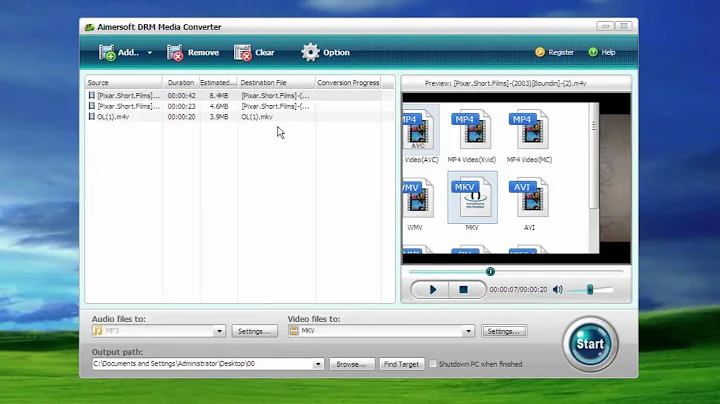Click the 8.4MB estimated size cell
Image resolution: width=720 pixels, height=404 pixels.
pos(219,95)
